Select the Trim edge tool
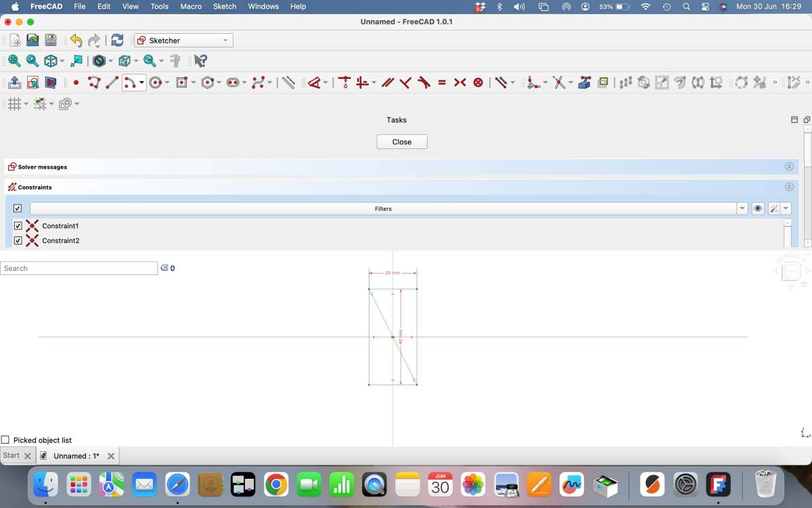The image size is (812, 508). (558, 83)
